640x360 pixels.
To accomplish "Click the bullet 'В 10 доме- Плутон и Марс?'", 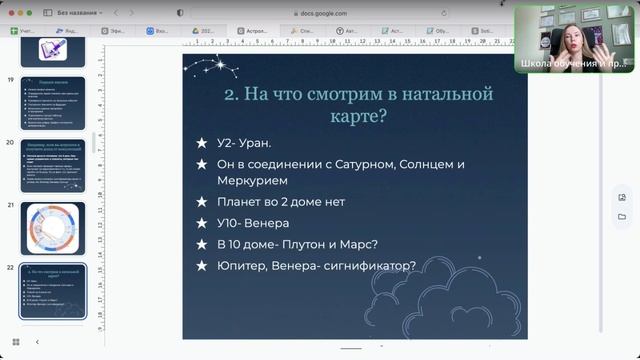I will pyautogui.click(x=297, y=244).
